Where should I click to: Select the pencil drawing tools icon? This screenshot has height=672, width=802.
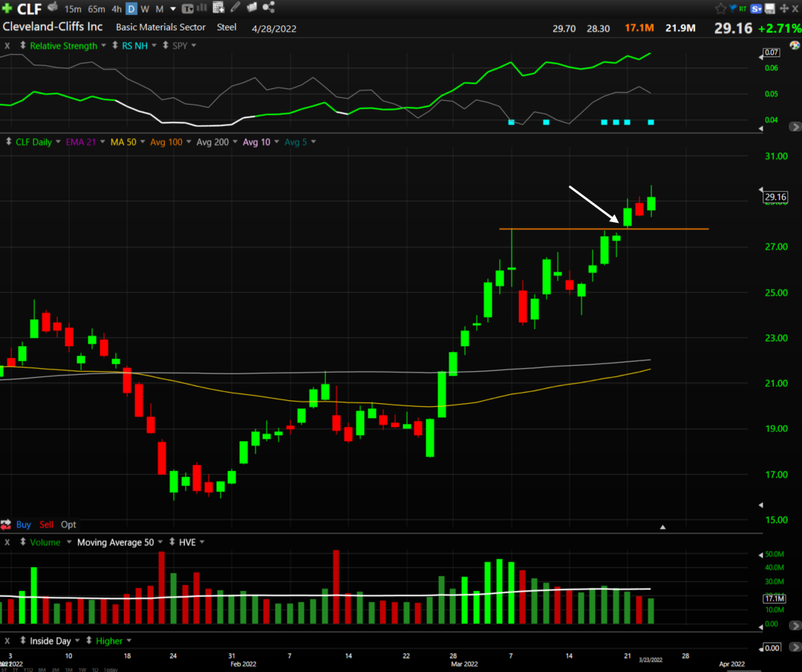[235, 7]
